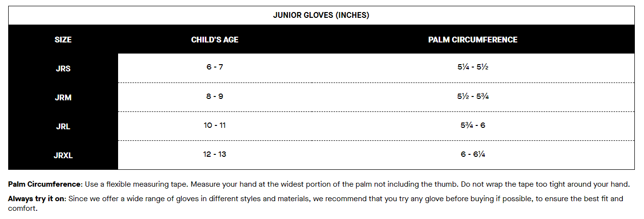Click the 8 - 9 age cell

pyautogui.click(x=215, y=96)
